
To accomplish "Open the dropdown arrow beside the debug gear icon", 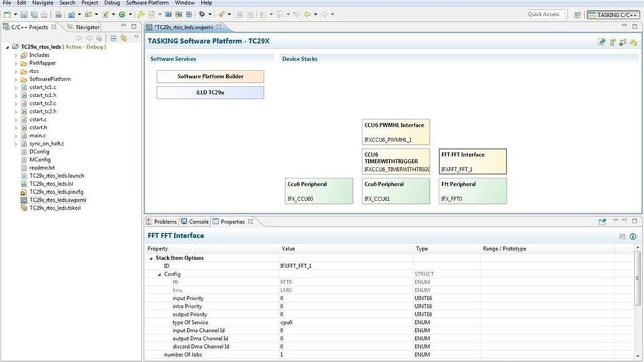I will tap(210, 14).
